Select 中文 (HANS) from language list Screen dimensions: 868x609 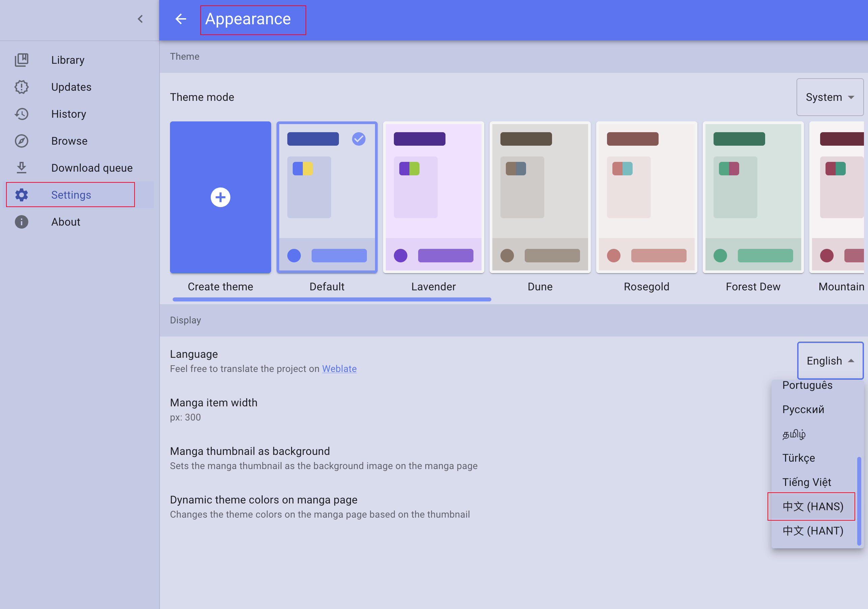812,506
